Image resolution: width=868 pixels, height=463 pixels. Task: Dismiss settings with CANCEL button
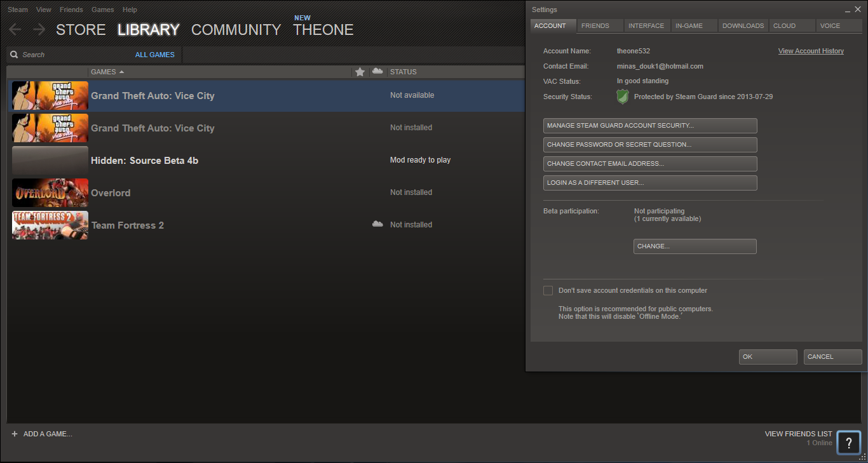(x=832, y=357)
